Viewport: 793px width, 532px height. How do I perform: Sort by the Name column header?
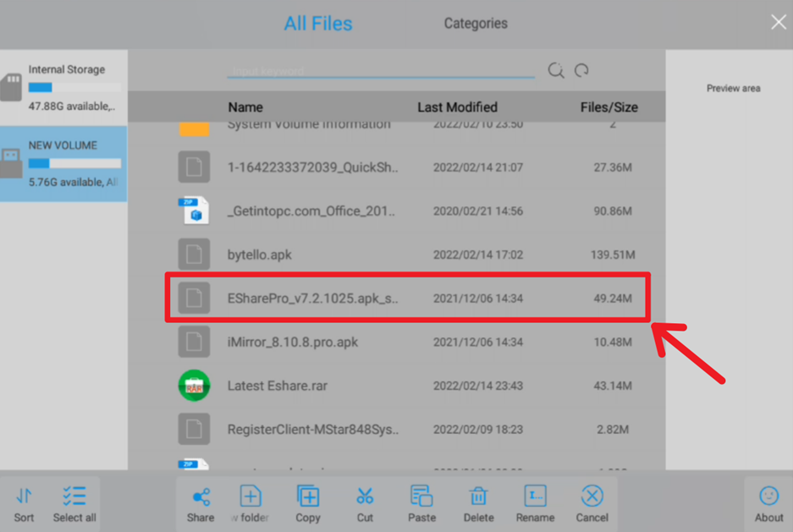(245, 107)
